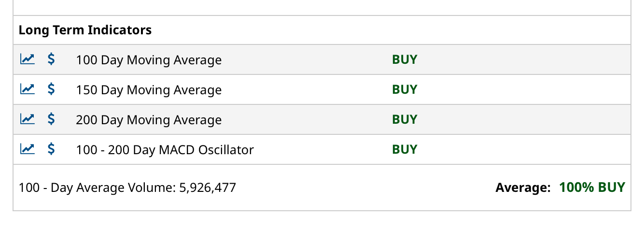
Task: Open chart icon for 150 Day Moving Average
Action: pos(27,89)
